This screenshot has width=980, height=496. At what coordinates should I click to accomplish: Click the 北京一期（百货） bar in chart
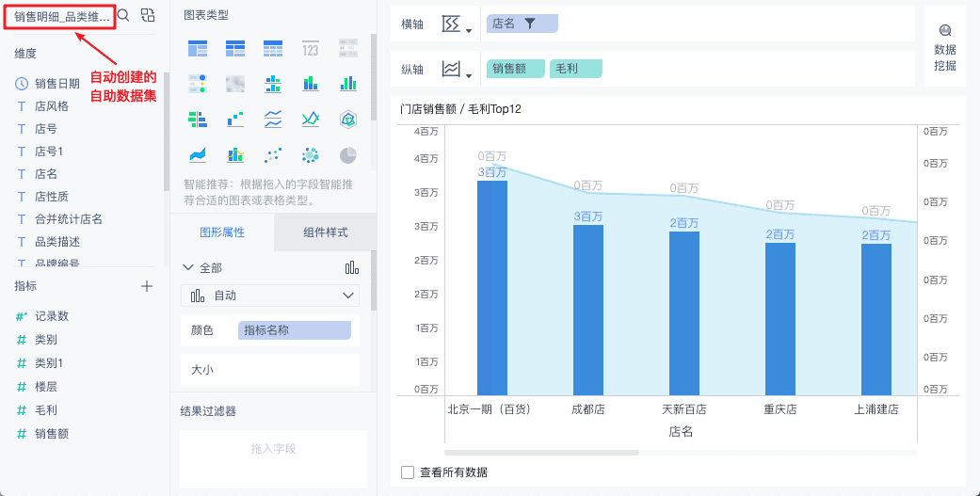(492, 288)
